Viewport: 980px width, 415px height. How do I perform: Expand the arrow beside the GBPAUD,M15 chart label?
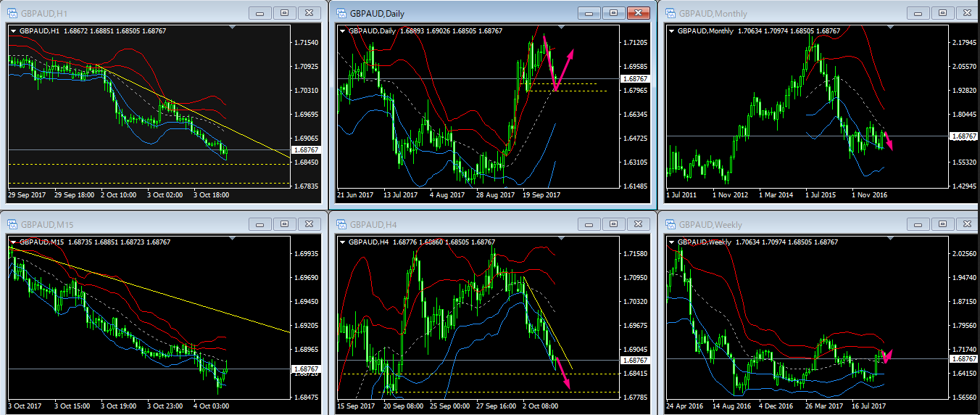tap(13, 242)
